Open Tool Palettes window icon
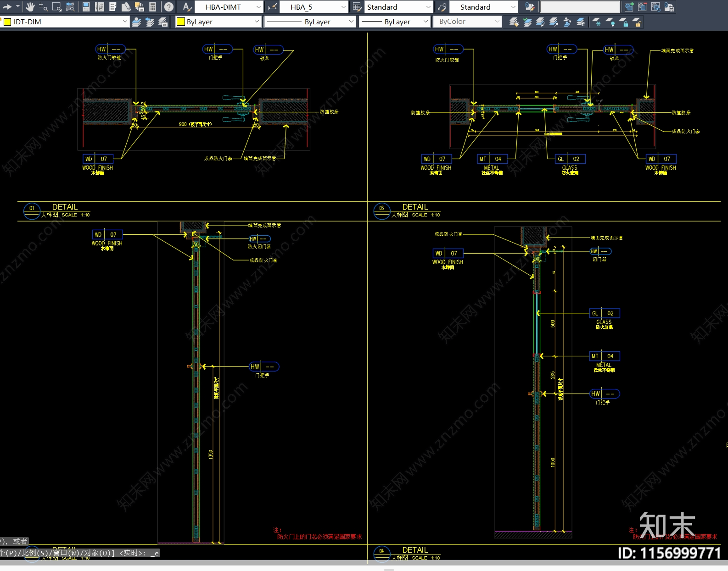Image resolution: width=728 pixels, height=571 pixels. [112, 7]
